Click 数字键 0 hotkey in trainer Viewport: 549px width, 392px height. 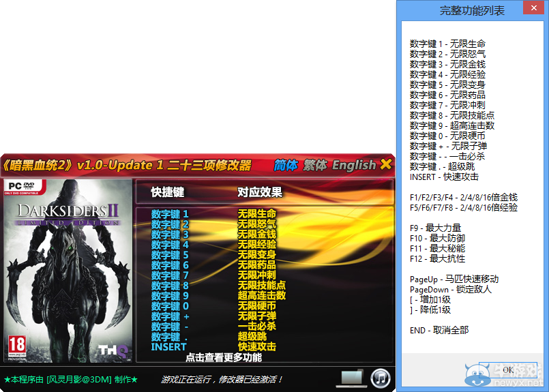pos(170,306)
